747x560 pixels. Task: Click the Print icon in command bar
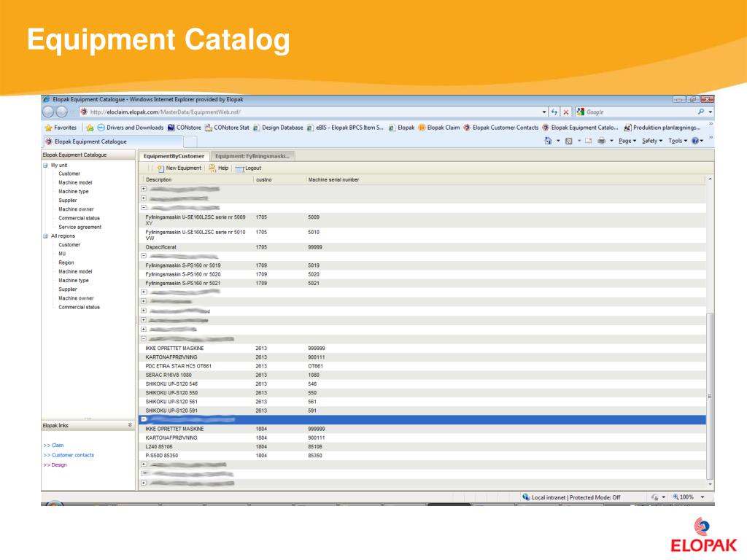coord(602,141)
